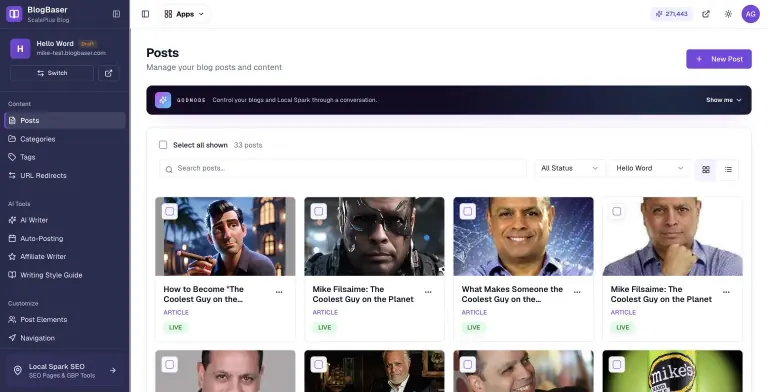768x392 pixels.
Task: Open Categories in the sidebar
Action: [65, 139]
